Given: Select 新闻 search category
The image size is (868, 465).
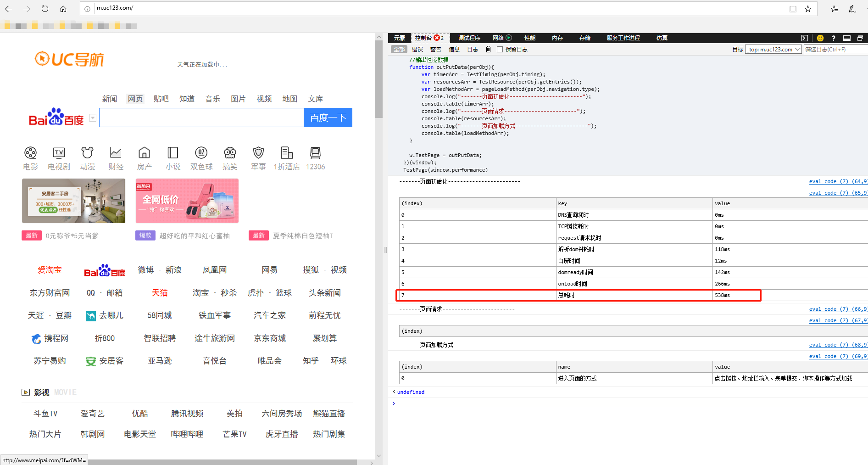Looking at the screenshot, I should 110,99.
